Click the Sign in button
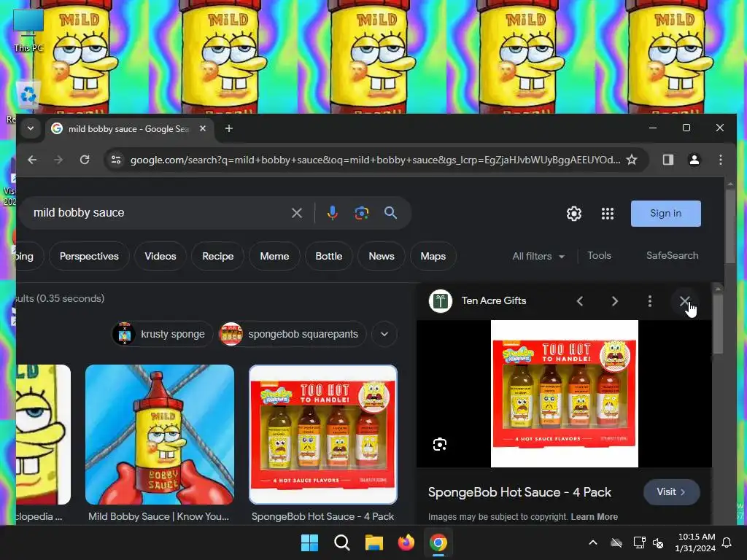Image resolution: width=747 pixels, height=560 pixels. 665,214
